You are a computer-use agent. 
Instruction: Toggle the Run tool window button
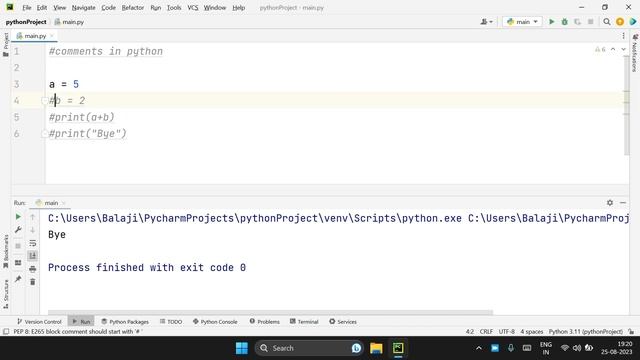tap(81, 322)
